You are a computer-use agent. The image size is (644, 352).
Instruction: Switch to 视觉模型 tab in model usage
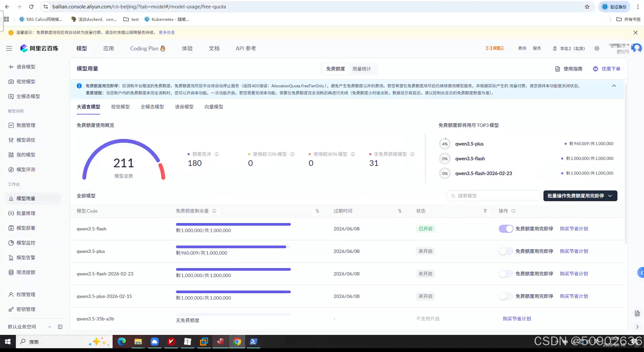pyautogui.click(x=120, y=107)
